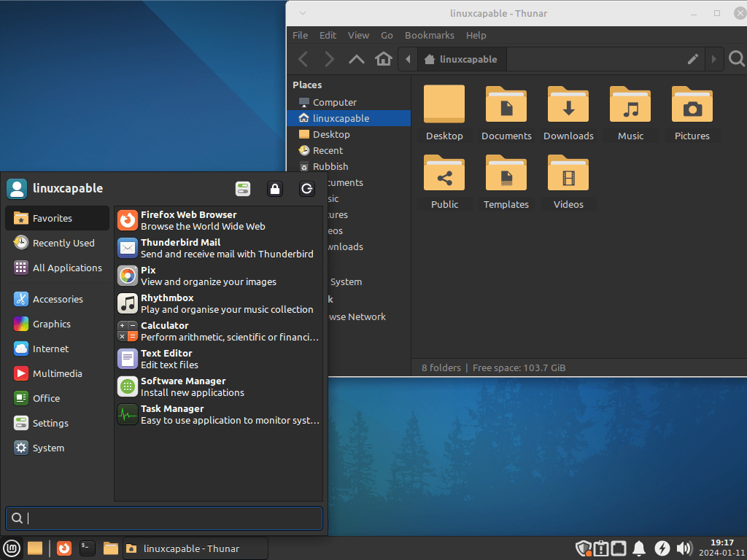Open the Settings category
Image resolution: width=747 pixels, height=560 pixels.
57,423
